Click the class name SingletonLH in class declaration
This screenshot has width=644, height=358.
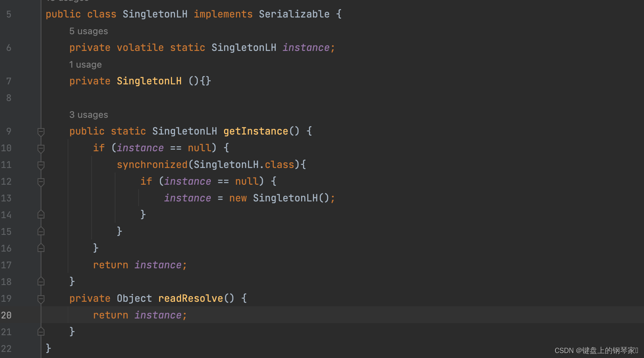coord(155,14)
